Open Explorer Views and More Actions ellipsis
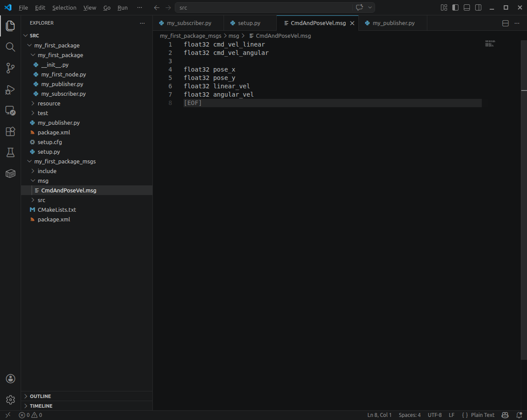Image resolution: width=527 pixels, height=420 pixels. (x=142, y=23)
